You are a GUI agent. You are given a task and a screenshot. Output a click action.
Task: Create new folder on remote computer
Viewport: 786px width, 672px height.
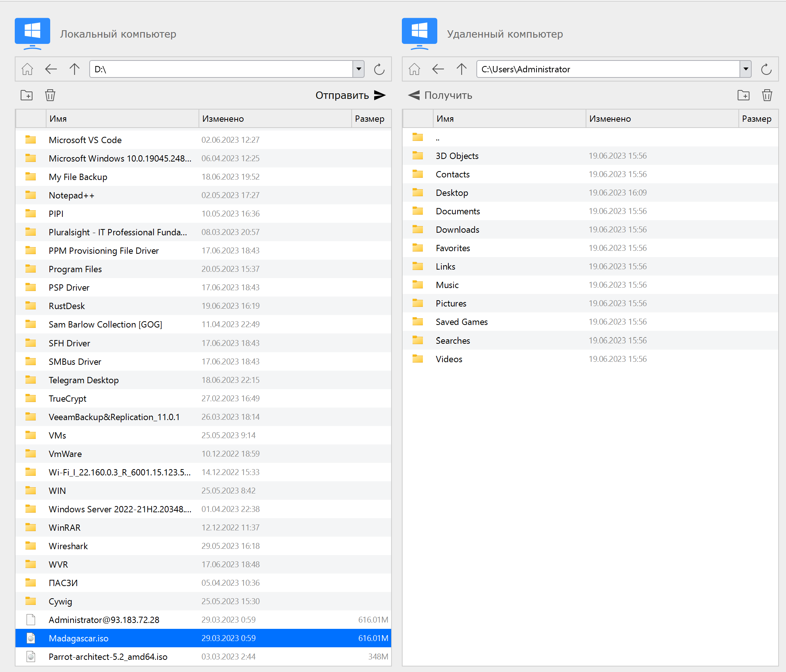744,95
